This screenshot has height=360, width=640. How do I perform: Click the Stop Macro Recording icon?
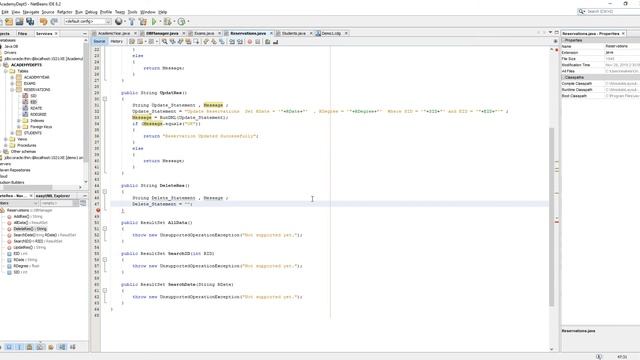tap(258, 42)
